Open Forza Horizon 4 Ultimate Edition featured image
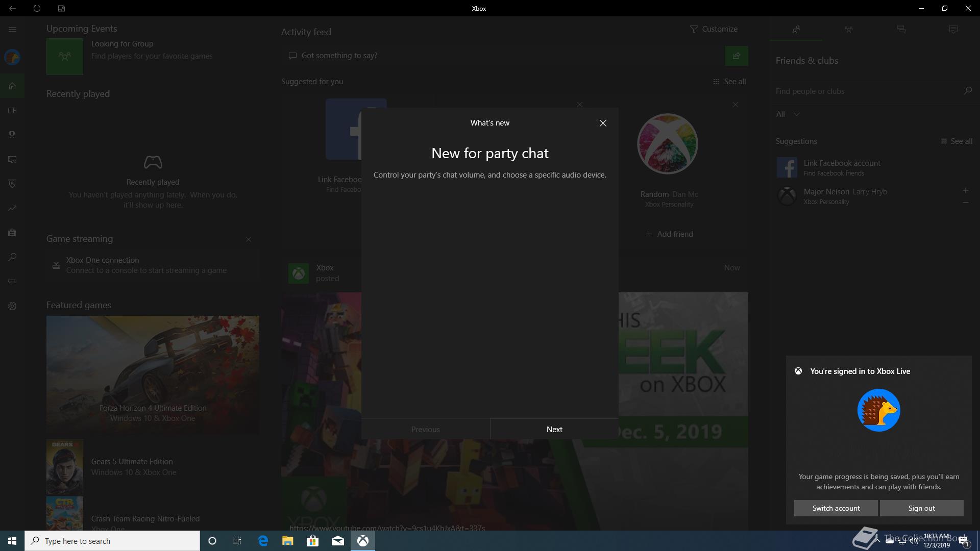 153,374
